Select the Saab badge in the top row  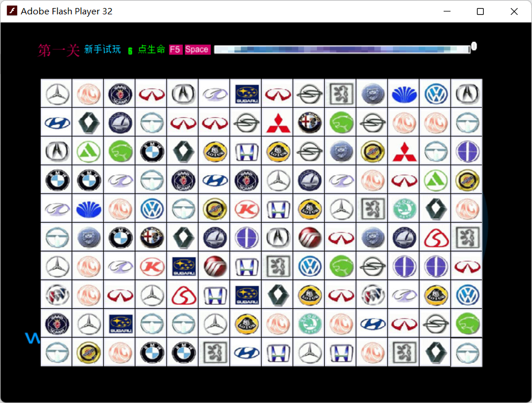pos(120,94)
